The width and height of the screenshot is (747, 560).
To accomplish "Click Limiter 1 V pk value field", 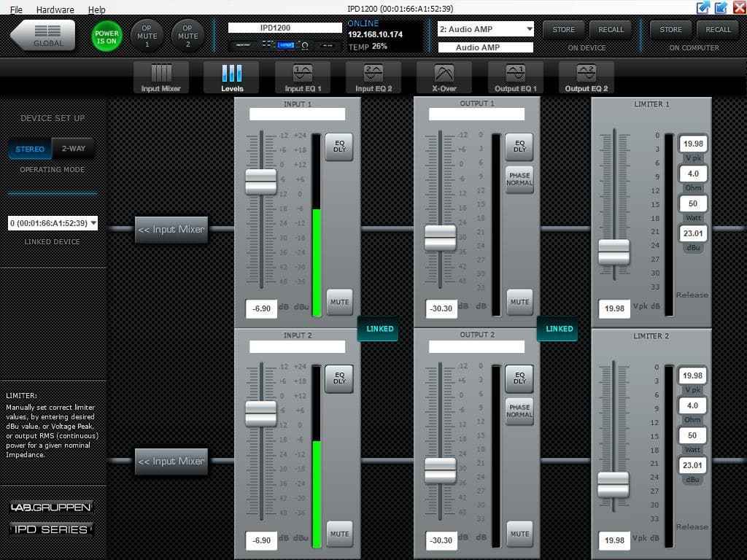I will (693, 144).
